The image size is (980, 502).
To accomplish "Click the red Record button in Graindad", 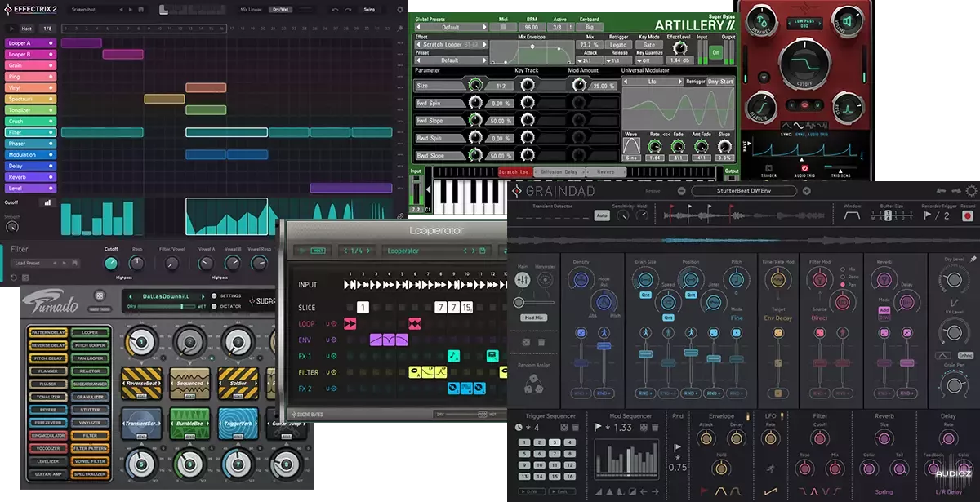I will [968, 217].
